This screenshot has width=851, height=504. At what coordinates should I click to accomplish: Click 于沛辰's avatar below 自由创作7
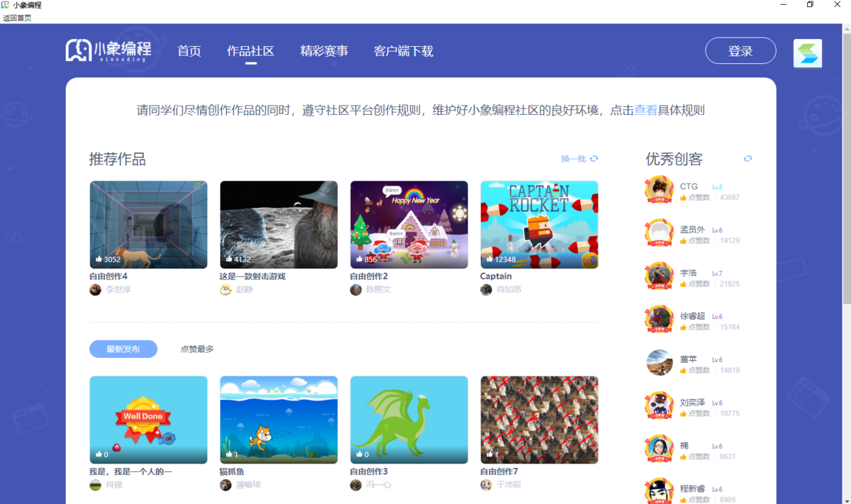(x=486, y=484)
